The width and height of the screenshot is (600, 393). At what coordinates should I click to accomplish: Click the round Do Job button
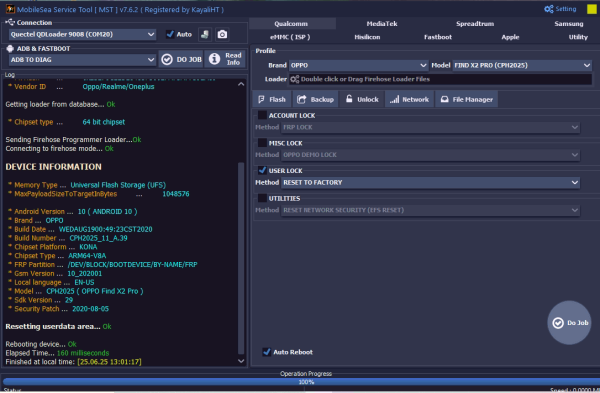pos(569,323)
